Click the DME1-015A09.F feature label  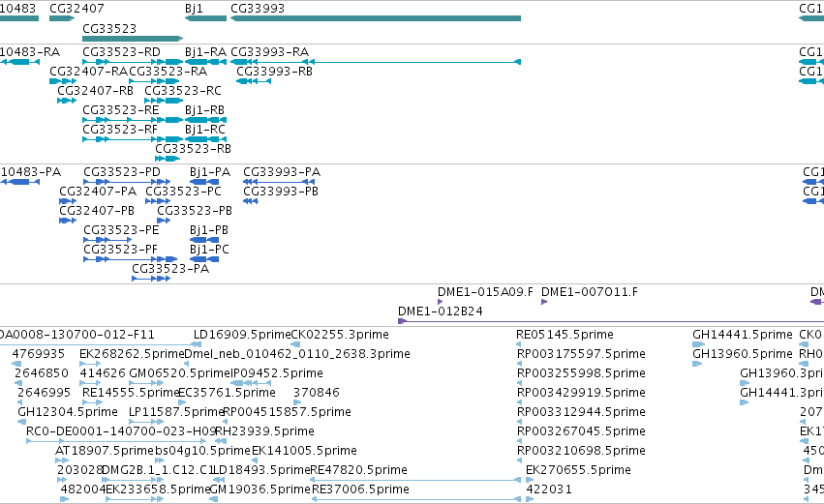pos(485,292)
